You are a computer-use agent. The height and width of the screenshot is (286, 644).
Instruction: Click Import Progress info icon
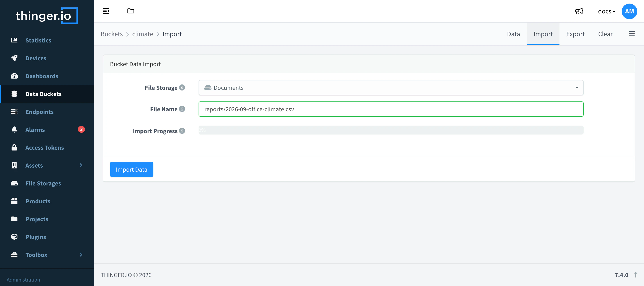pos(182,131)
